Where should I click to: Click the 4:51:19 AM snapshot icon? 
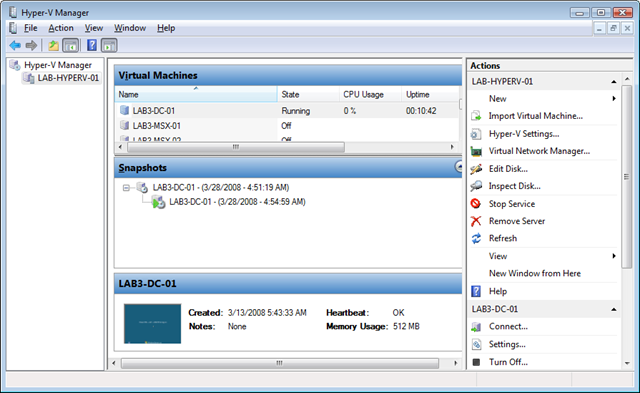pyautogui.click(x=142, y=187)
